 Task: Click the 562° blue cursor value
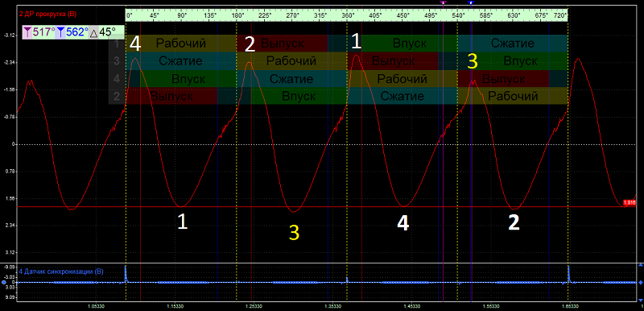click(x=76, y=32)
